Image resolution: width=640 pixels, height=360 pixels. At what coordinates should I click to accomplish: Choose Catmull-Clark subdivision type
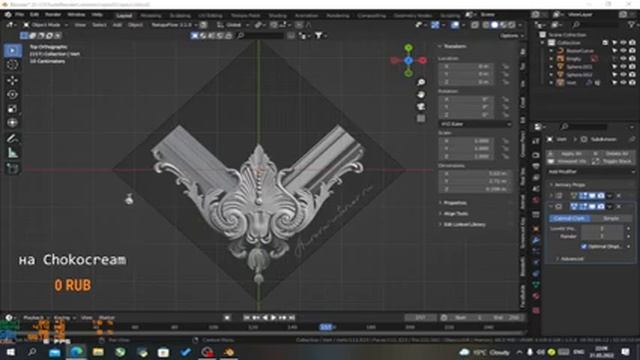pos(569,219)
